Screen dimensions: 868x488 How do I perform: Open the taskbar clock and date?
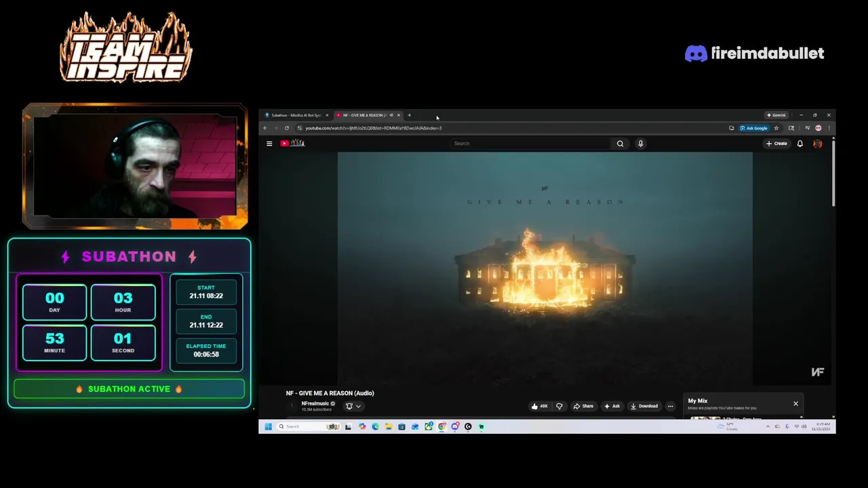click(822, 426)
